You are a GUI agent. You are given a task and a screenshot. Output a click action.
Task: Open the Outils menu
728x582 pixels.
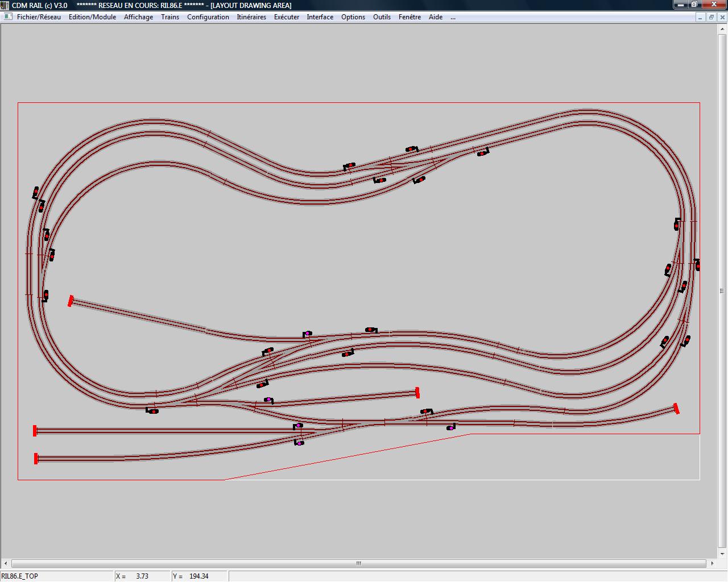point(382,17)
